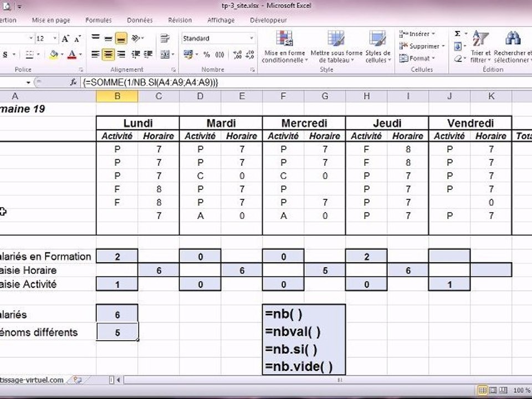Click the Insérer cells button
This screenshot has height=399, width=532.
[x=418, y=34]
